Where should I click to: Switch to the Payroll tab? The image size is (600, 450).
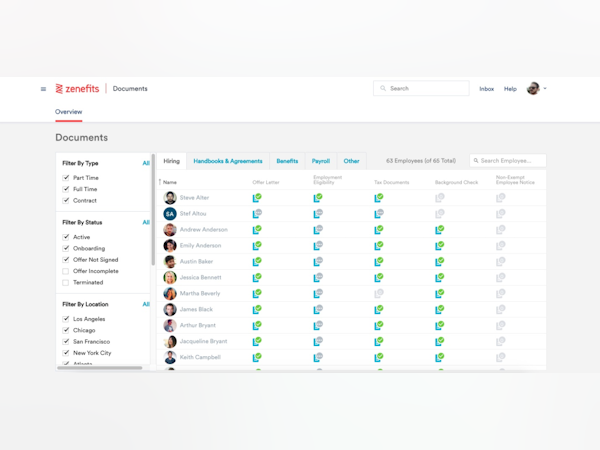[321, 161]
